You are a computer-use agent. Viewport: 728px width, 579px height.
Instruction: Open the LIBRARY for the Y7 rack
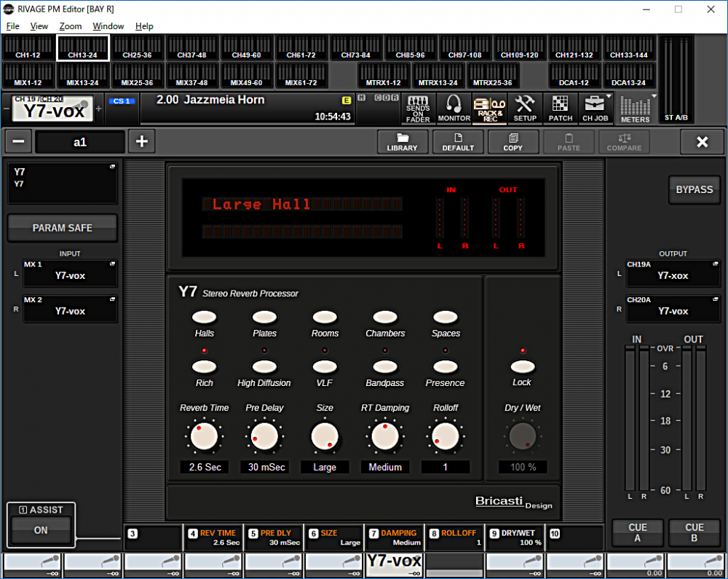pos(403,141)
